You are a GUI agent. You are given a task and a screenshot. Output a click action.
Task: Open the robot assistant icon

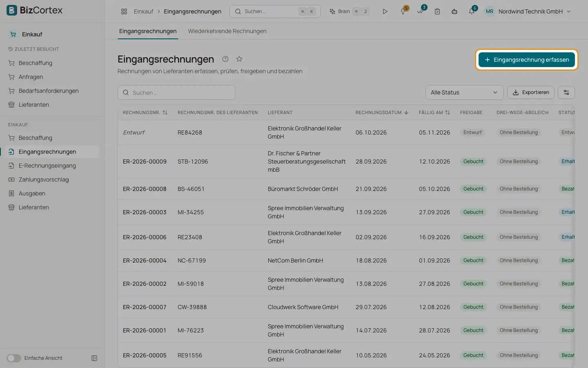454,11
